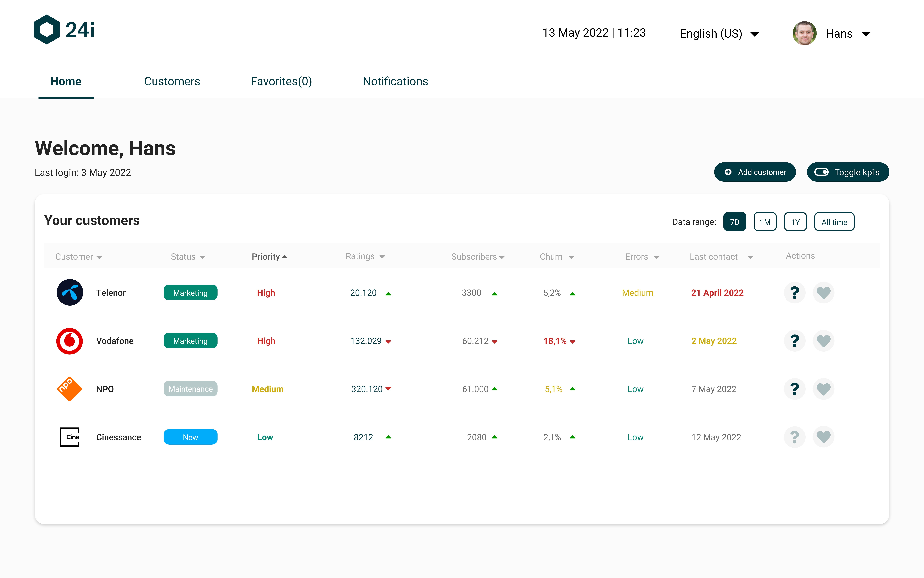Click the switch icon in Toggle kpi's
This screenshot has width=924, height=578.
821,172
